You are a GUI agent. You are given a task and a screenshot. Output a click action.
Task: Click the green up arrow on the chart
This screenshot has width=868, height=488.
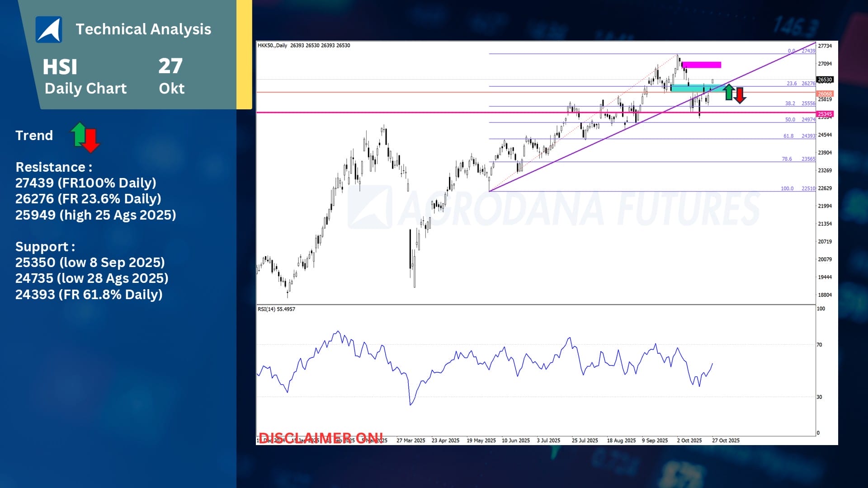coord(728,92)
